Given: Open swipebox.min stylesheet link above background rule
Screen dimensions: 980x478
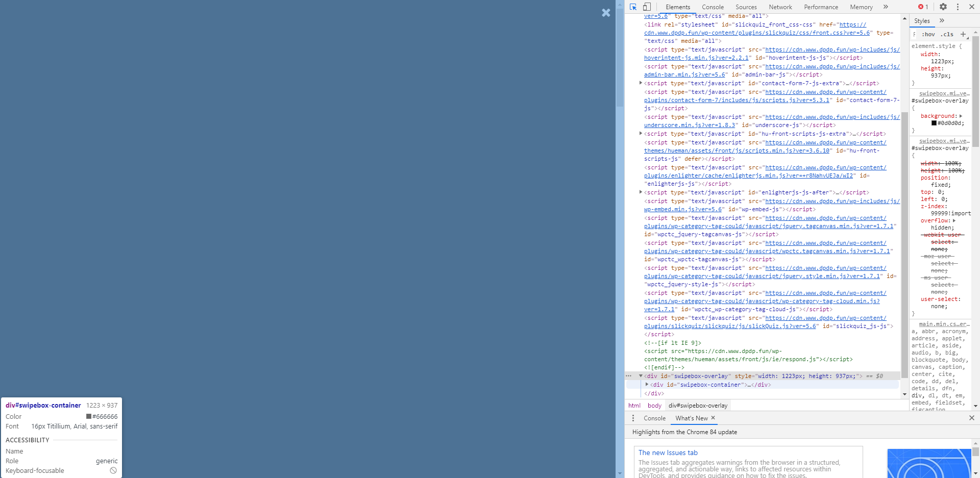Looking at the screenshot, I should pos(944,93).
